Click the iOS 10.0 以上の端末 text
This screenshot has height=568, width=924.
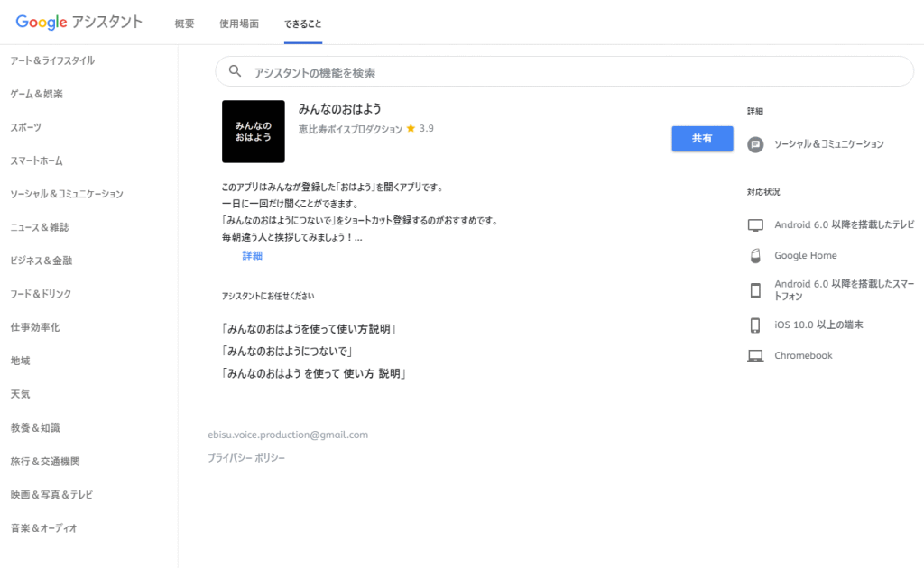(x=818, y=325)
